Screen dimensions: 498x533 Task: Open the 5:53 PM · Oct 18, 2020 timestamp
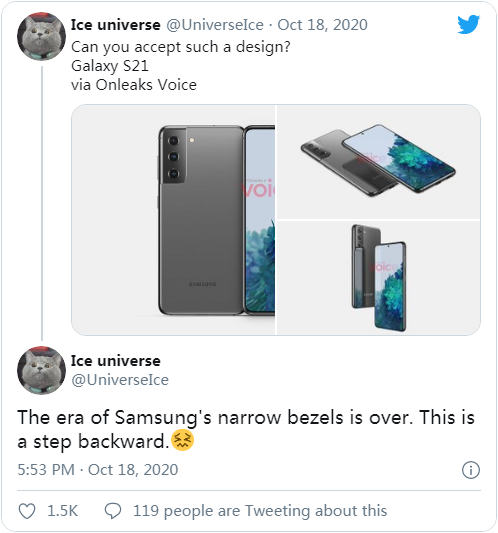point(98,470)
